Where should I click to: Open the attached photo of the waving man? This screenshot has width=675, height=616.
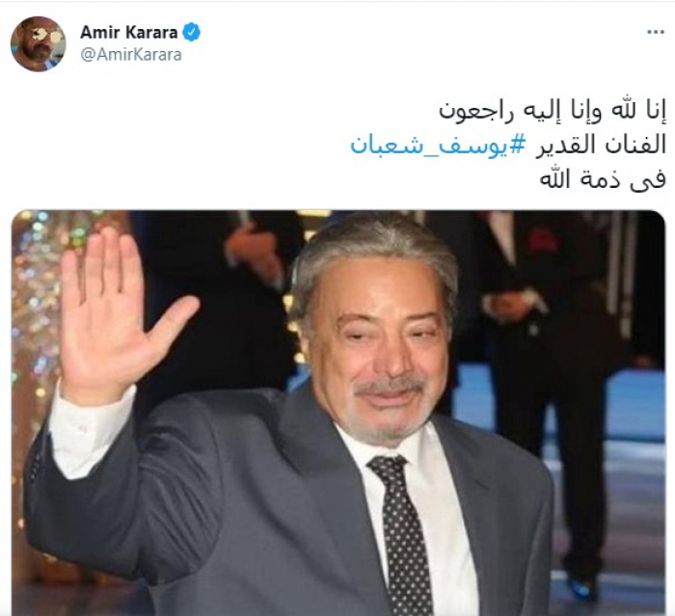338,413
